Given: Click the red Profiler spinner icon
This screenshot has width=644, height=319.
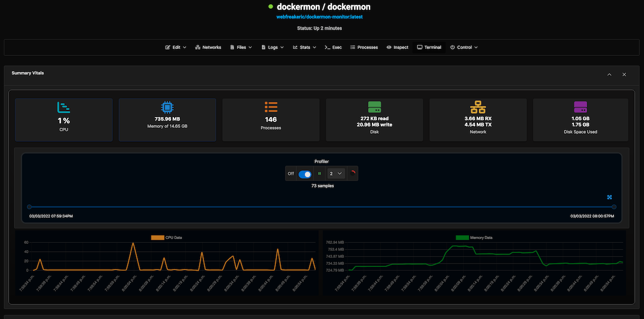Looking at the screenshot, I should (x=353, y=173).
